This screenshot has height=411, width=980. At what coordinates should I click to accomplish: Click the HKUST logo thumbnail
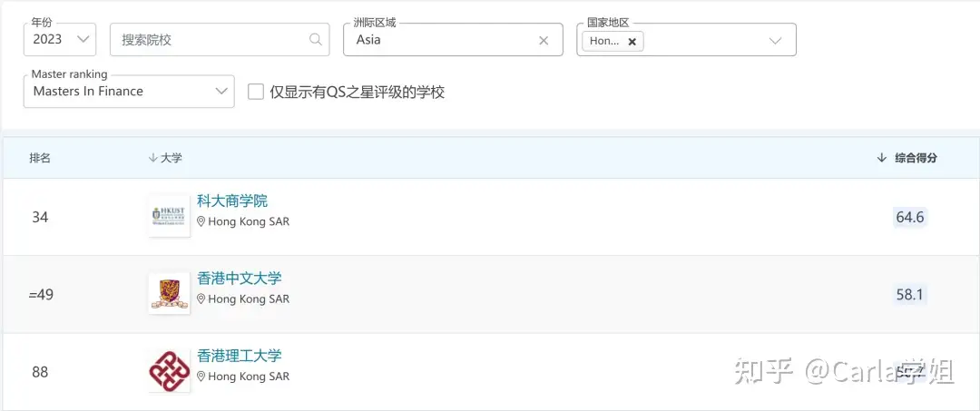pos(169,216)
